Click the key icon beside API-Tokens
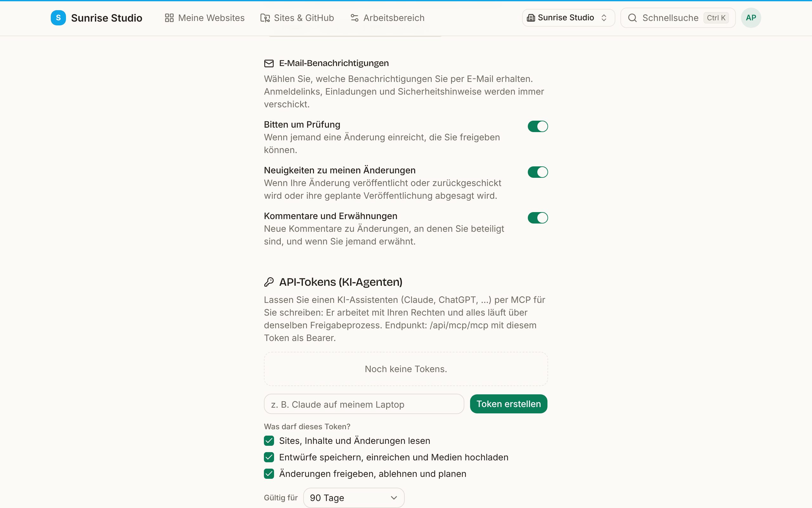This screenshot has width=812, height=508. tap(269, 282)
